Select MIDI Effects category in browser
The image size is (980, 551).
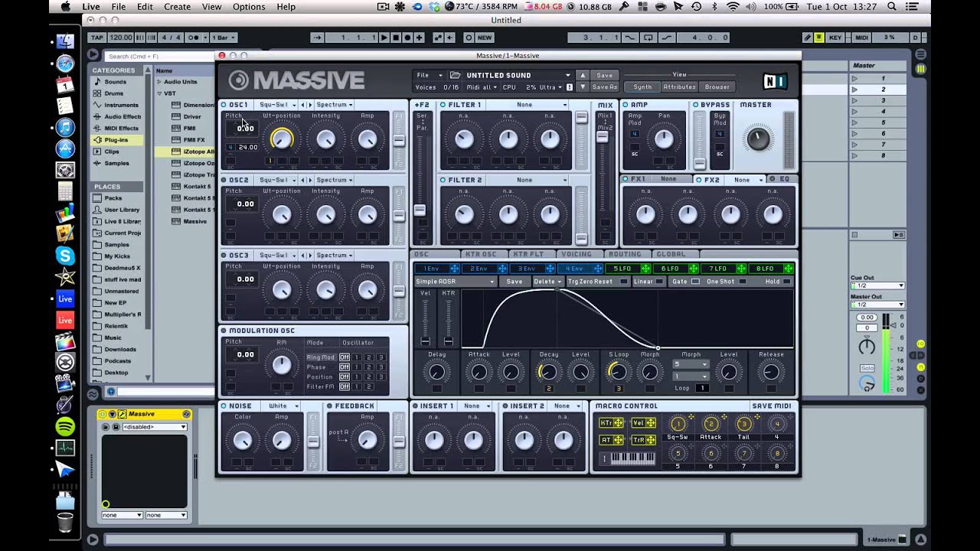(x=121, y=129)
